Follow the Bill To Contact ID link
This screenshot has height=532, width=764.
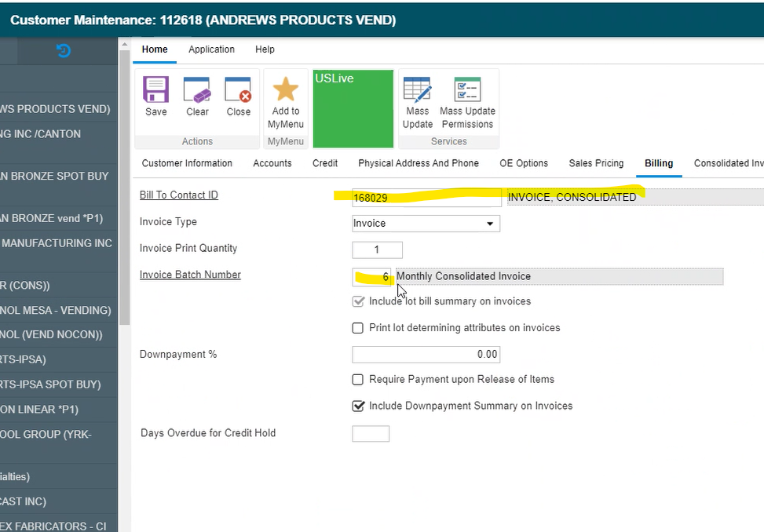click(178, 195)
